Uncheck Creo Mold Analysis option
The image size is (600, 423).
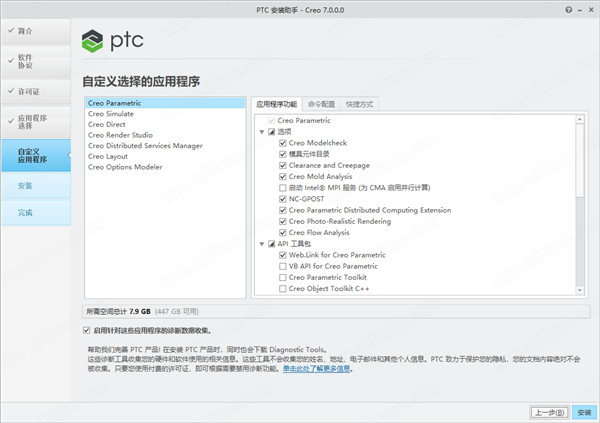tap(282, 176)
